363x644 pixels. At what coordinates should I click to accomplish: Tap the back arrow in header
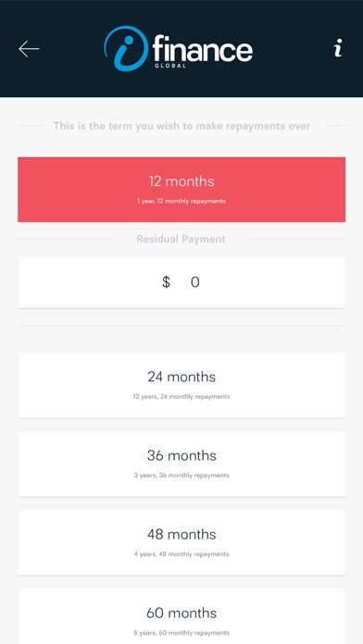(29, 49)
